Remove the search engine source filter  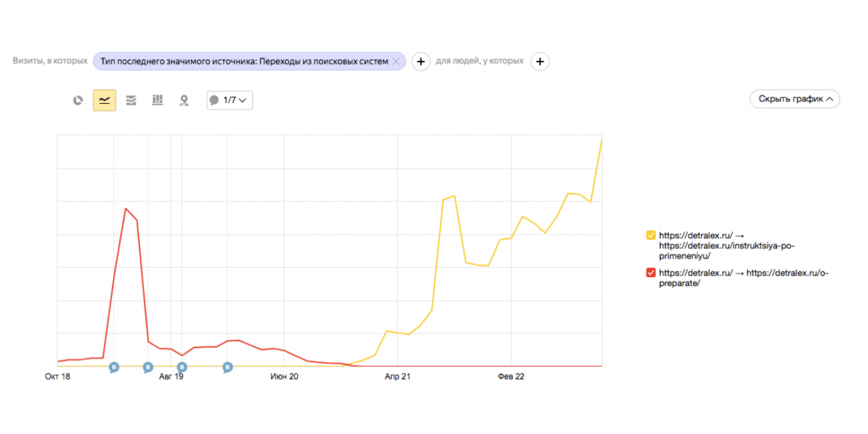[x=396, y=62]
